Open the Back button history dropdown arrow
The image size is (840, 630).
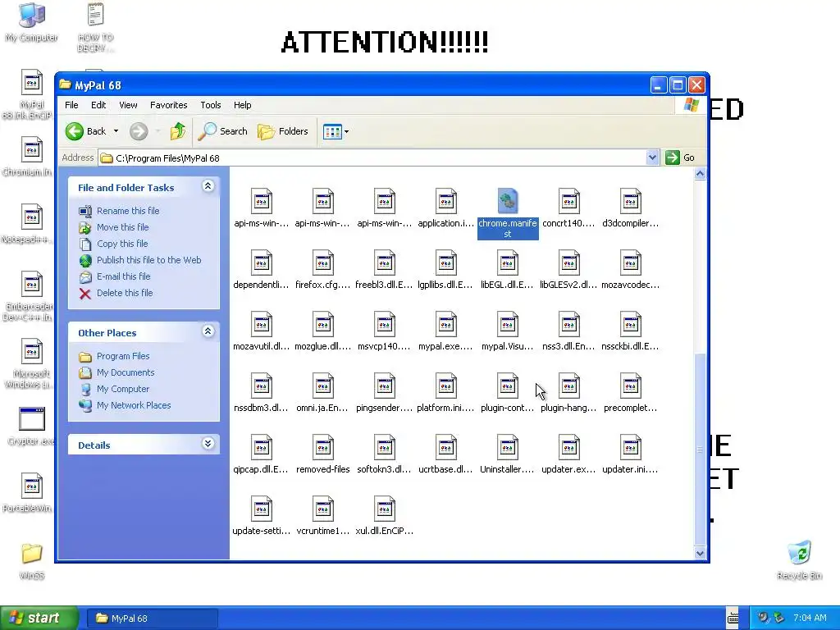pos(116,131)
